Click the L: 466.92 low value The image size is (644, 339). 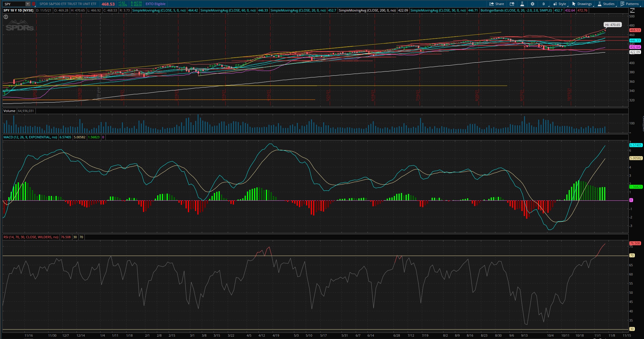tap(94, 10)
